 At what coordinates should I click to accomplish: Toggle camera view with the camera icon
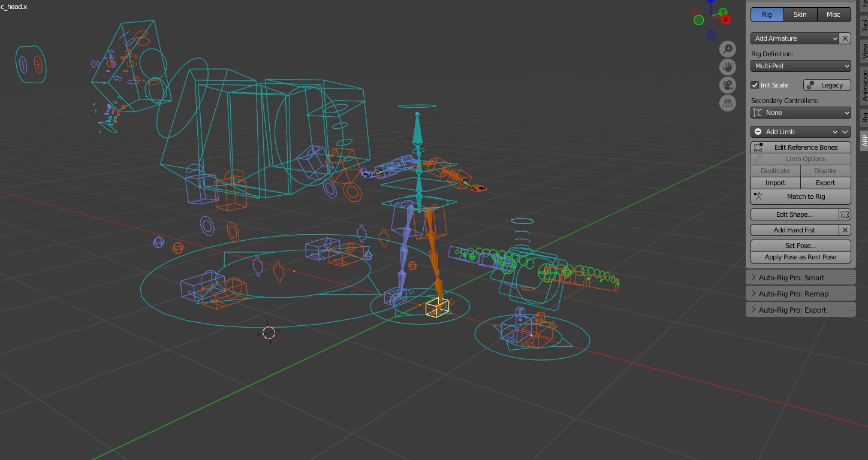728,85
